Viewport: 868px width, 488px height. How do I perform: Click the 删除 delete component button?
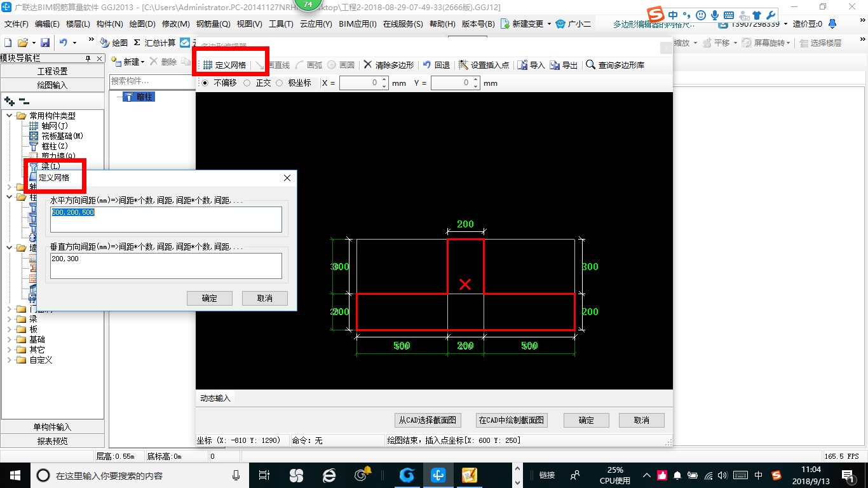(x=163, y=62)
